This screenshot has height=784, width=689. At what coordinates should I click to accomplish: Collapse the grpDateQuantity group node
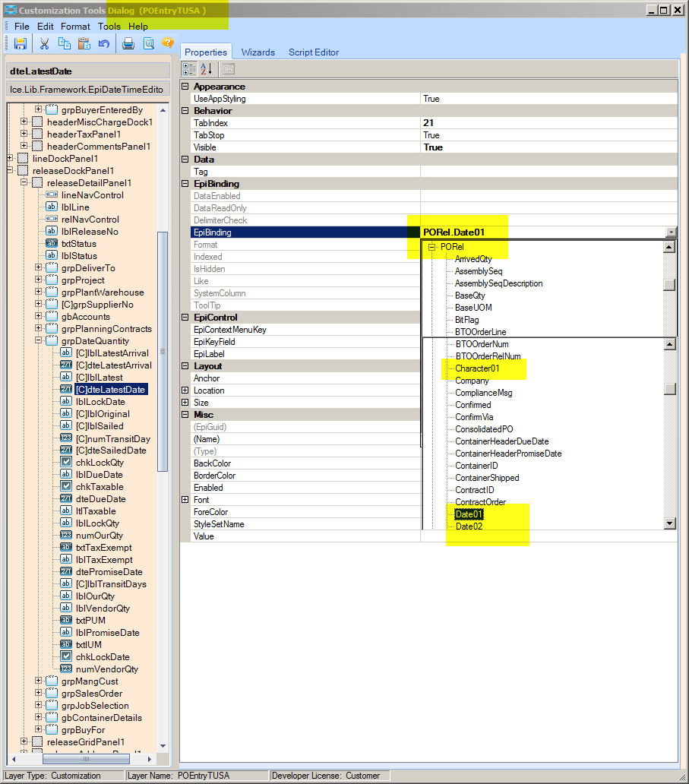[39, 340]
